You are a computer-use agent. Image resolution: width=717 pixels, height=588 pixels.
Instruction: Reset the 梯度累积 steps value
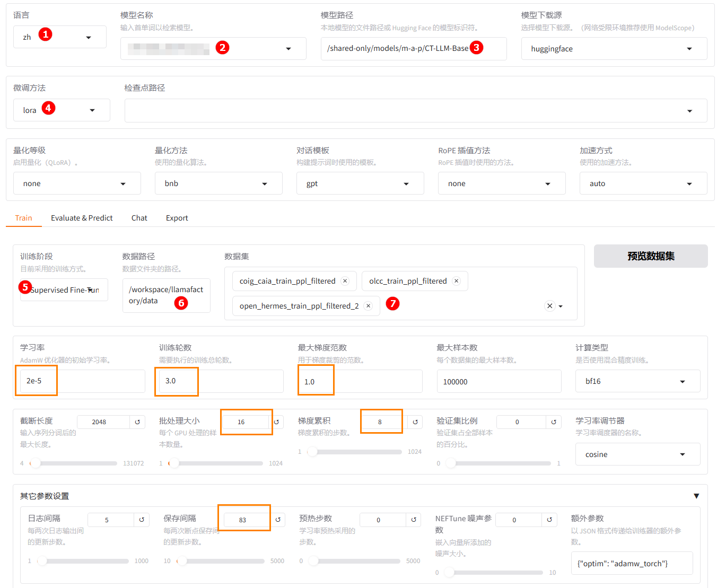[x=415, y=422]
